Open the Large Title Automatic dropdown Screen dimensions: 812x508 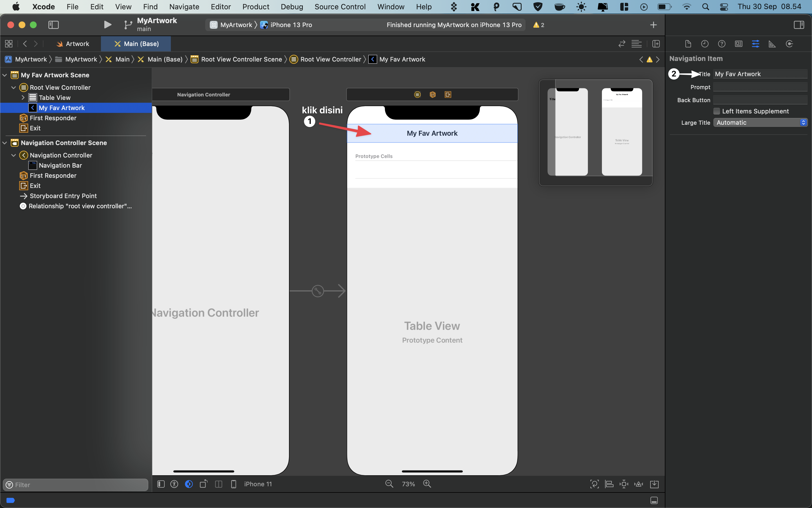click(x=760, y=123)
